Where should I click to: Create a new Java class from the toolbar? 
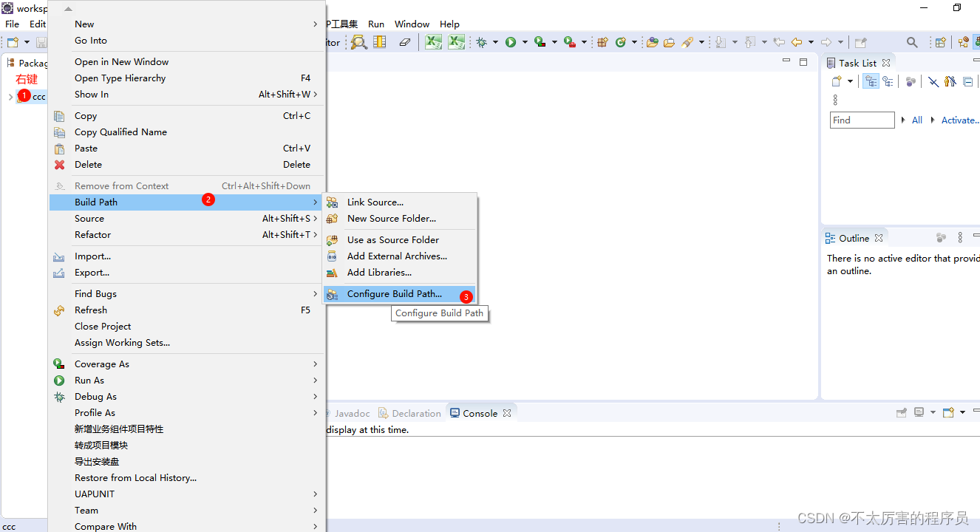point(620,42)
